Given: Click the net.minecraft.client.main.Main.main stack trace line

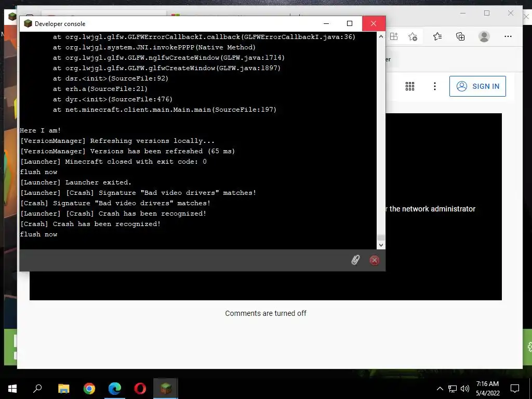Looking at the screenshot, I should coord(165,110).
